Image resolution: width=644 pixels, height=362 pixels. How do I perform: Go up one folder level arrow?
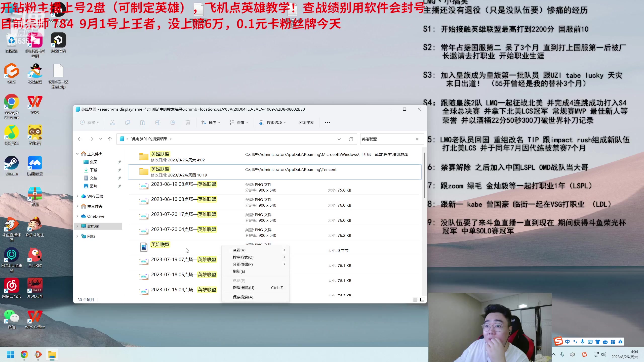click(x=110, y=139)
